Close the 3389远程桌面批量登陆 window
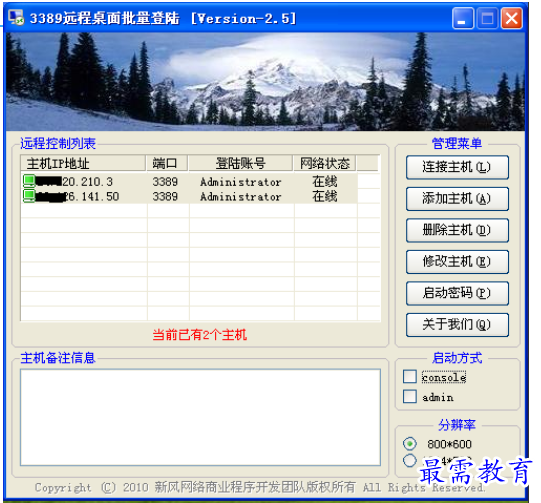This screenshot has width=541, height=503. coord(512,19)
